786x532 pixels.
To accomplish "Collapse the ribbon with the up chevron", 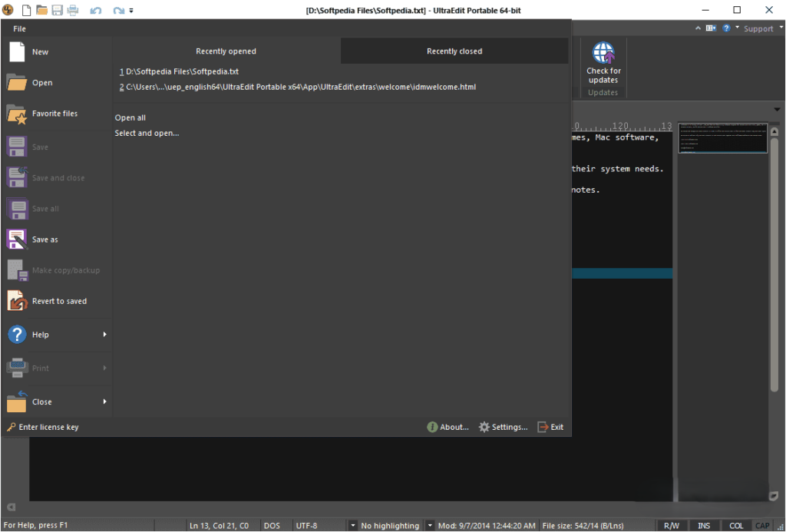I will click(698, 28).
